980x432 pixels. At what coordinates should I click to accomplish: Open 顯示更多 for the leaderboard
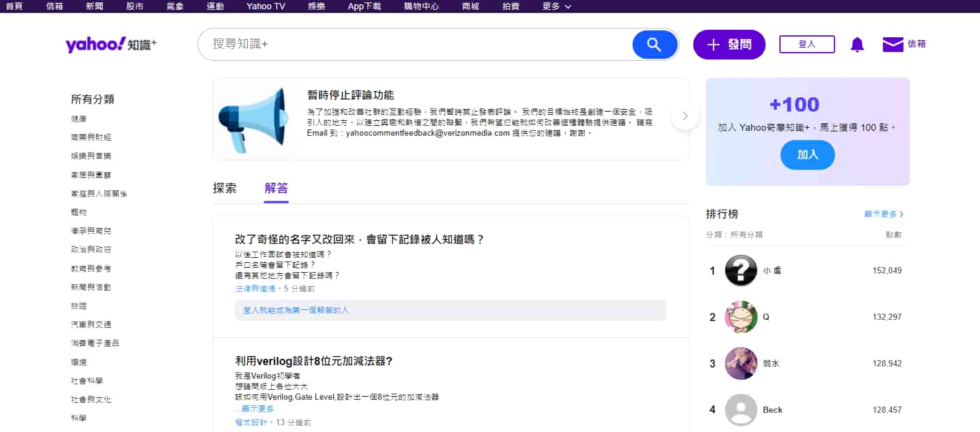[x=883, y=214]
